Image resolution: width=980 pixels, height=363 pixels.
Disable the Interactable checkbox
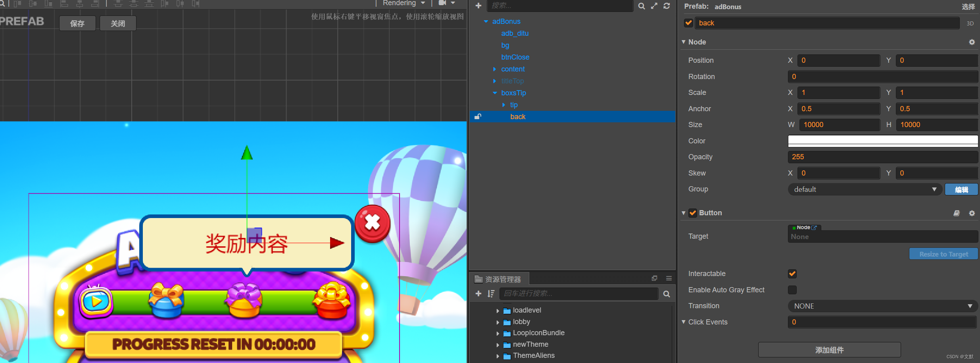click(792, 274)
